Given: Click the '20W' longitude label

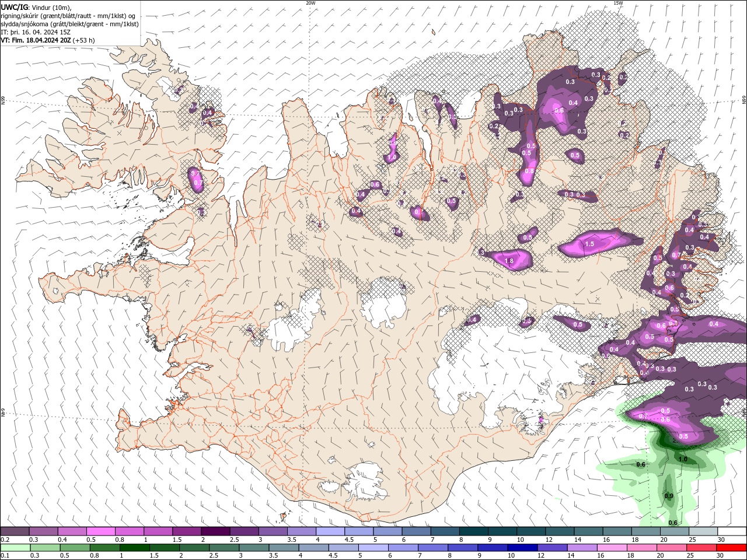Looking at the screenshot, I should click(310, 3).
